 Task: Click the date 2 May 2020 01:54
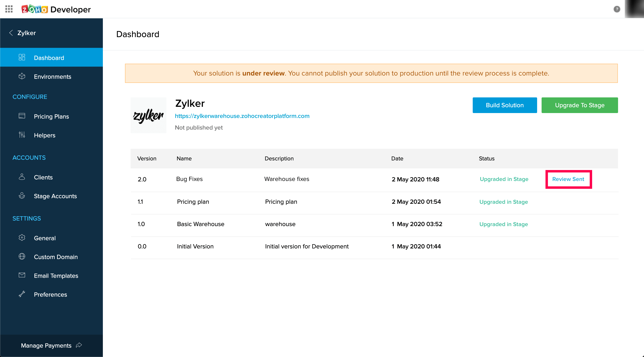pos(416,202)
